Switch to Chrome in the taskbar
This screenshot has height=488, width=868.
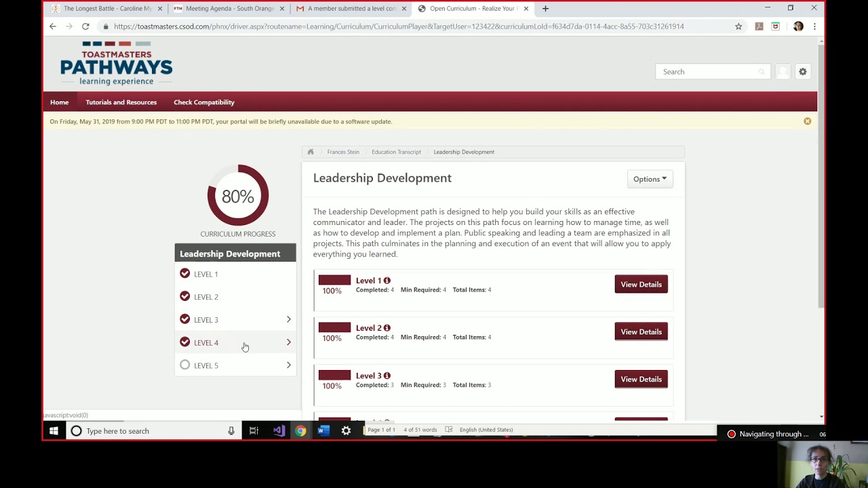pyautogui.click(x=300, y=431)
